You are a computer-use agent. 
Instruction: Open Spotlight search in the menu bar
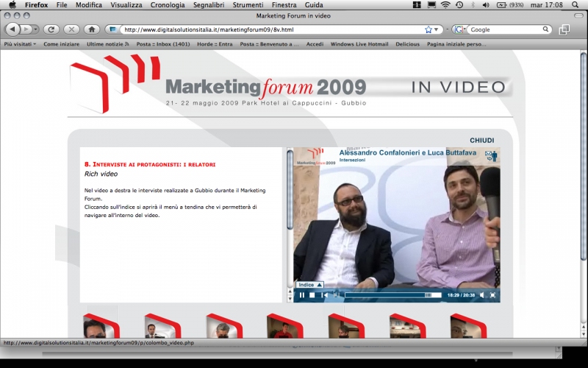tap(576, 5)
